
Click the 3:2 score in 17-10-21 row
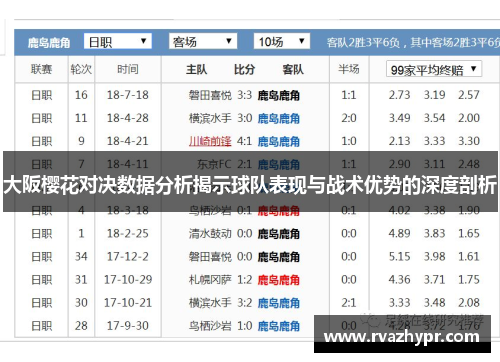pos(244,303)
